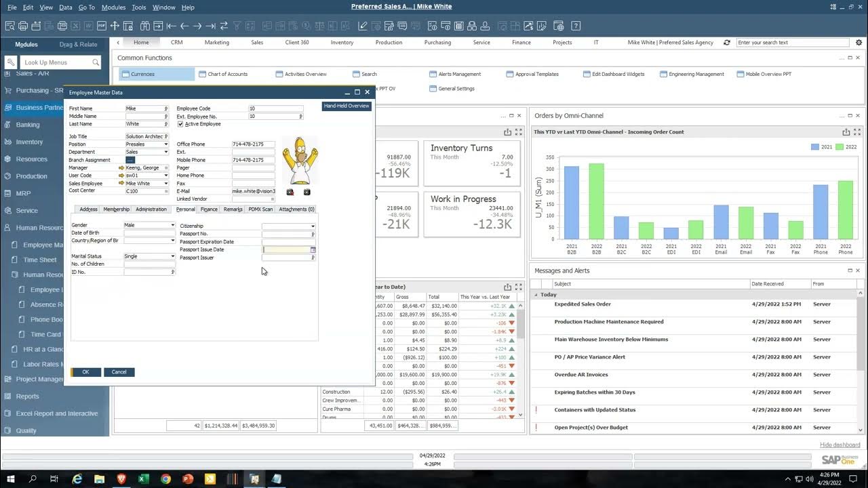Click the Hand-Held Overview button

(x=347, y=106)
